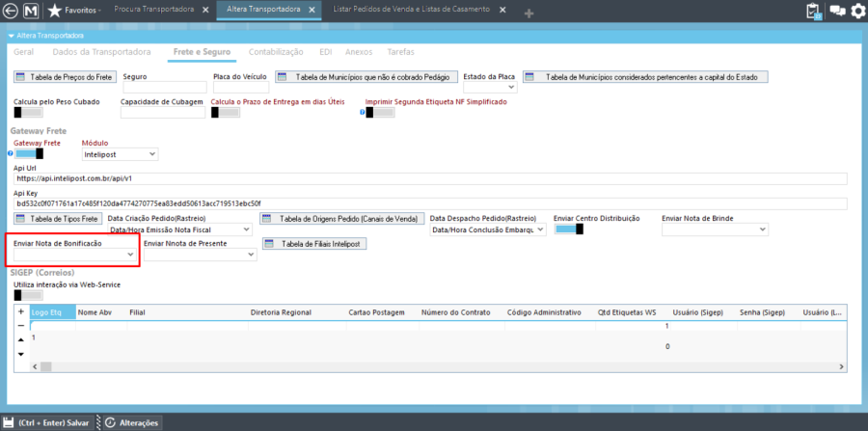Toggle Utiliza interação via Web-Service
The height and width of the screenshot is (431, 868).
28,295
